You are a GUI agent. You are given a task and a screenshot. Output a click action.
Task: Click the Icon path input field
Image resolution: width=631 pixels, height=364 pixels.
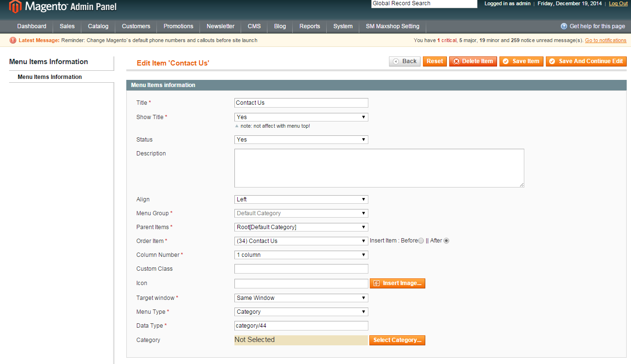pos(301,284)
